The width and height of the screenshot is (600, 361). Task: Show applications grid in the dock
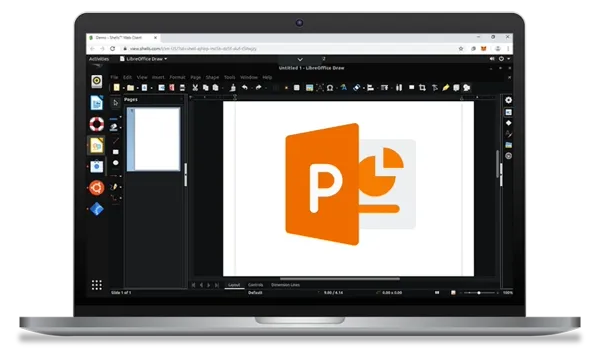[x=97, y=285]
